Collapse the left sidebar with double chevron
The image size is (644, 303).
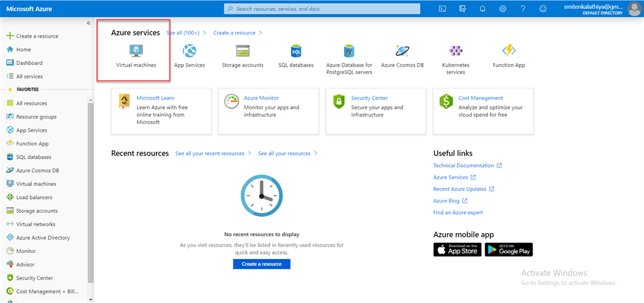click(x=88, y=23)
